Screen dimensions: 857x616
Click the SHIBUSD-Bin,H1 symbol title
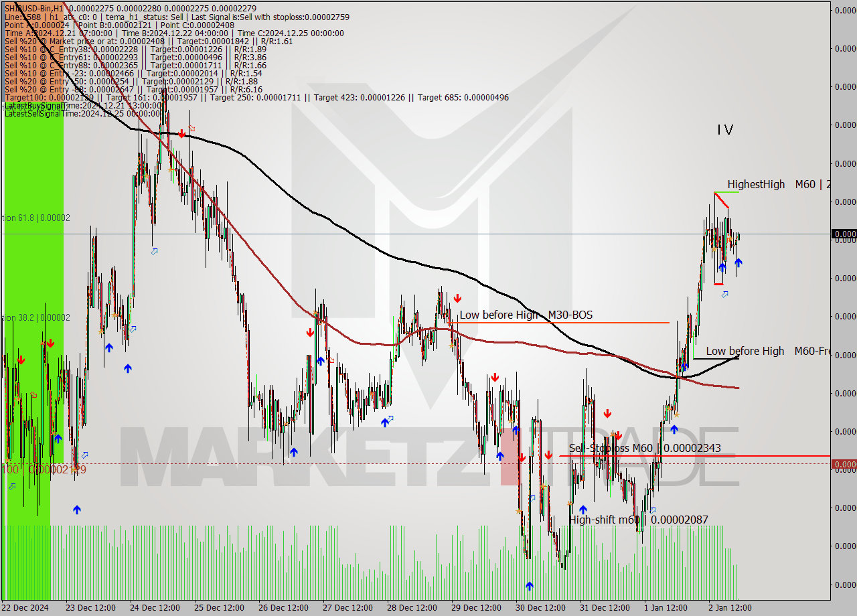click(x=33, y=8)
